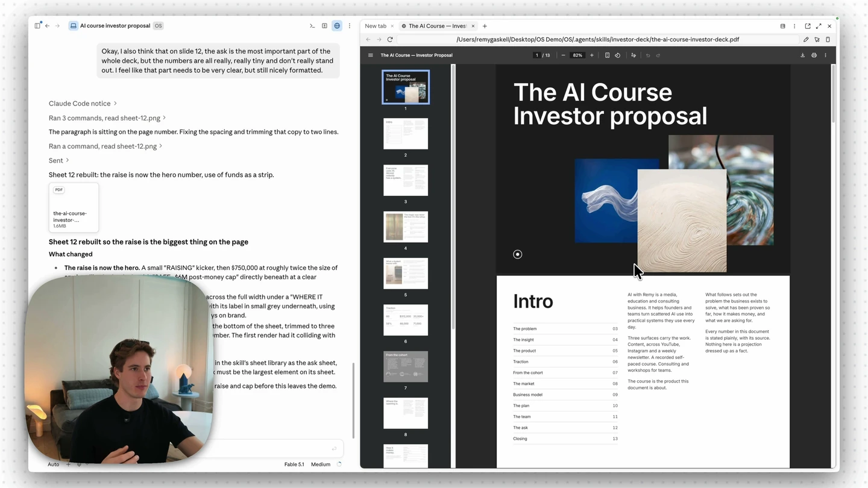Zoom out of the PDF
Image resolution: width=868 pixels, height=488 pixels.
564,55
